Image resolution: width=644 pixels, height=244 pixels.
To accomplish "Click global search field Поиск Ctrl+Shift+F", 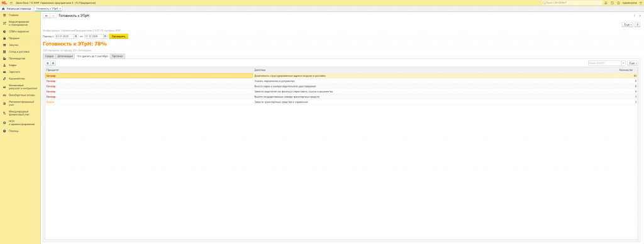I will pyautogui.click(x=572, y=3).
